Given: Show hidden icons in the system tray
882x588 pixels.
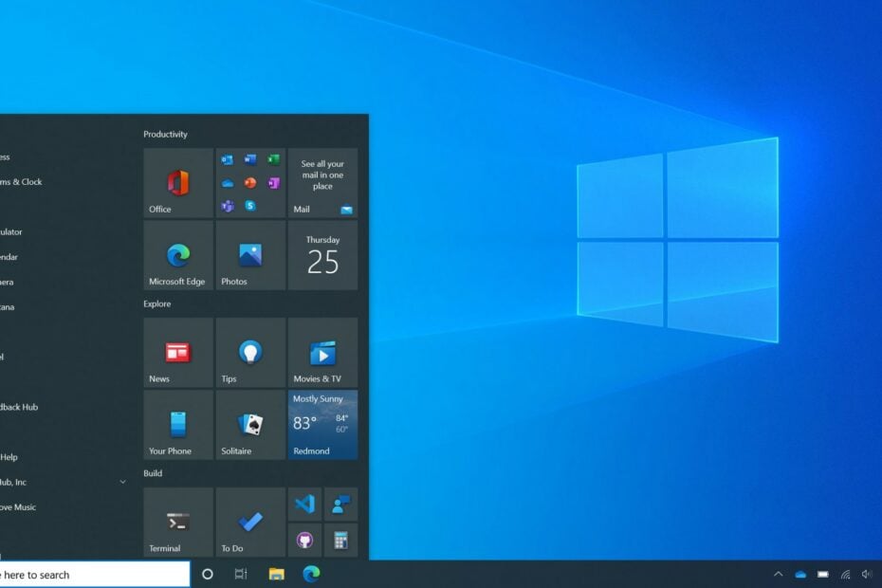Looking at the screenshot, I should (778, 575).
